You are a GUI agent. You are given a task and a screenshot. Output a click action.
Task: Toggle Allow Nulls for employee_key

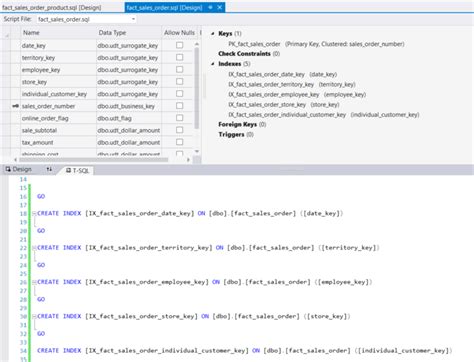[179, 69]
